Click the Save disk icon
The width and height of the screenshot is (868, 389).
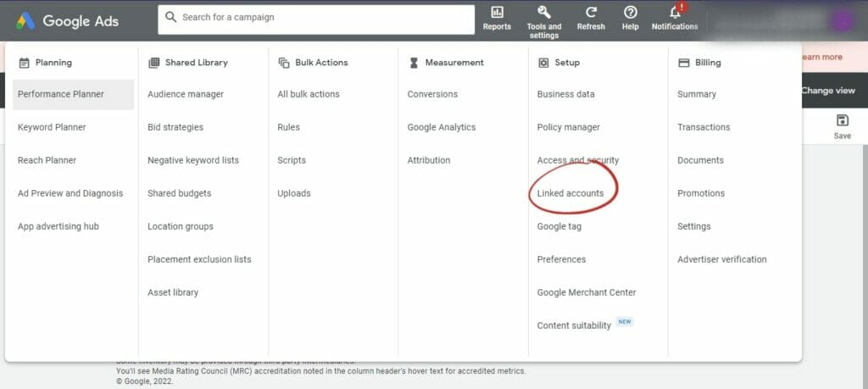(x=842, y=120)
